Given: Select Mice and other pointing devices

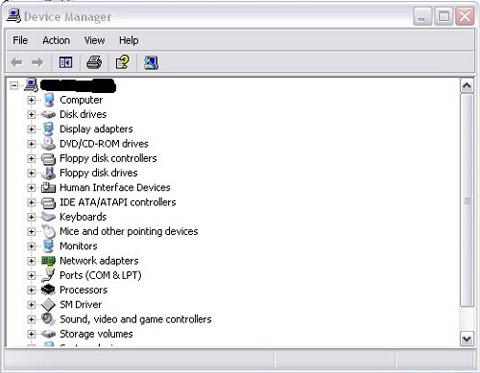Looking at the screenshot, I should (x=129, y=231).
